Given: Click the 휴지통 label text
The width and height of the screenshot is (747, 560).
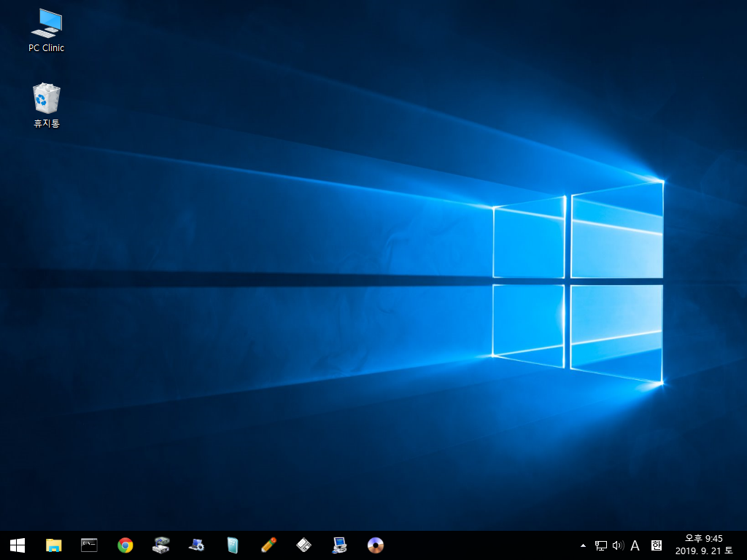Looking at the screenshot, I should [46, 123].
